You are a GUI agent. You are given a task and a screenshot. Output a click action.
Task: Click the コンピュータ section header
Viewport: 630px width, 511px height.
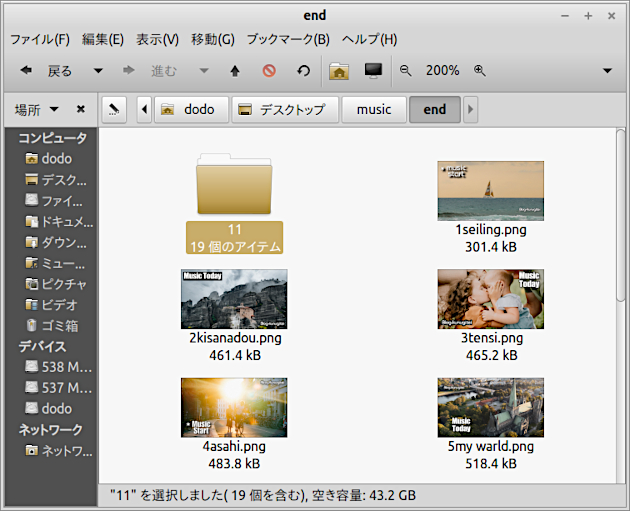[x=53, y=138]
